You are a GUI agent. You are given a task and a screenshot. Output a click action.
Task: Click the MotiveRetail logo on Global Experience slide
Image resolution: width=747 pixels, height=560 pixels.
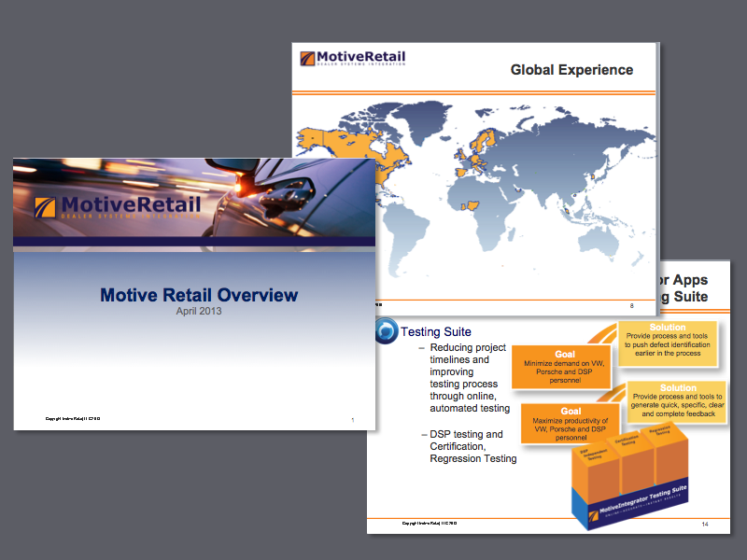[x=353, y=58]
